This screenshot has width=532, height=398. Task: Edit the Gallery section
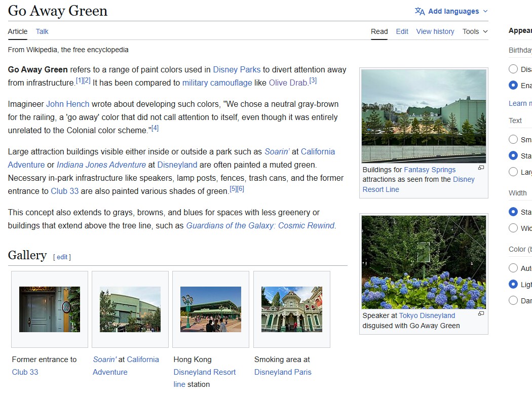click(x=62, y=257)
